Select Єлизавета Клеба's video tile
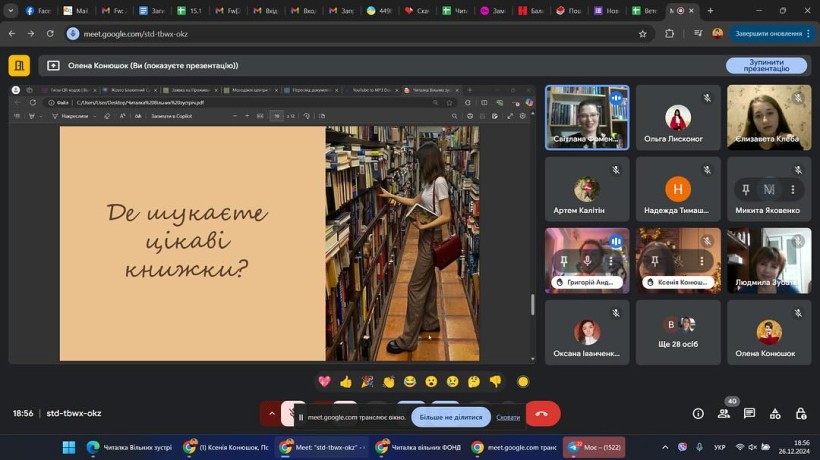The height and width of the screenshot is (460, 820). [x=769, y=118]
